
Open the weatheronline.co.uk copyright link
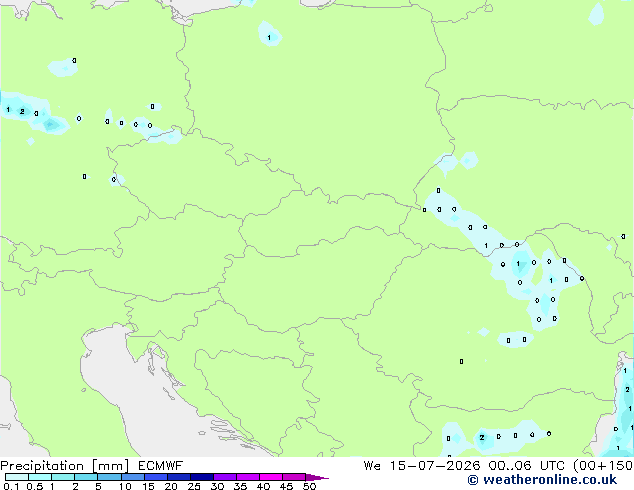tap(542, 480)
